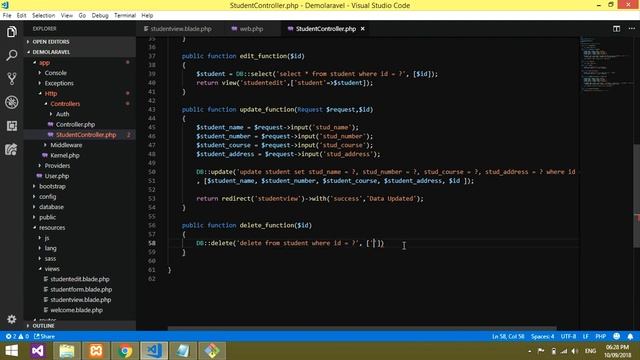Open the Live Share activity icon
Screen dimensions: 640x360
[x=11, y=149]
